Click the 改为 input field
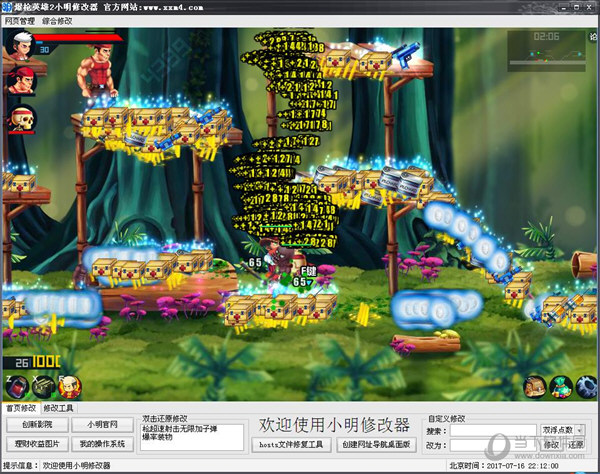 coord(493,445)
